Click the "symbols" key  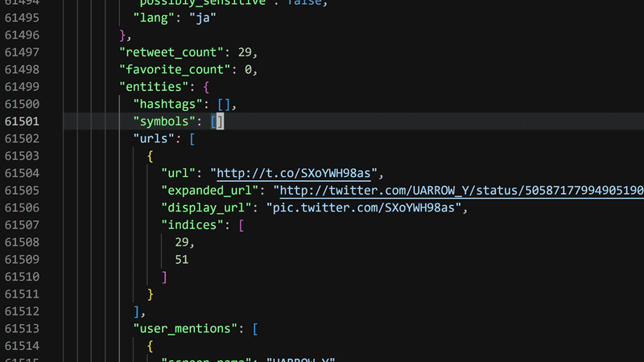coord(164,121)
